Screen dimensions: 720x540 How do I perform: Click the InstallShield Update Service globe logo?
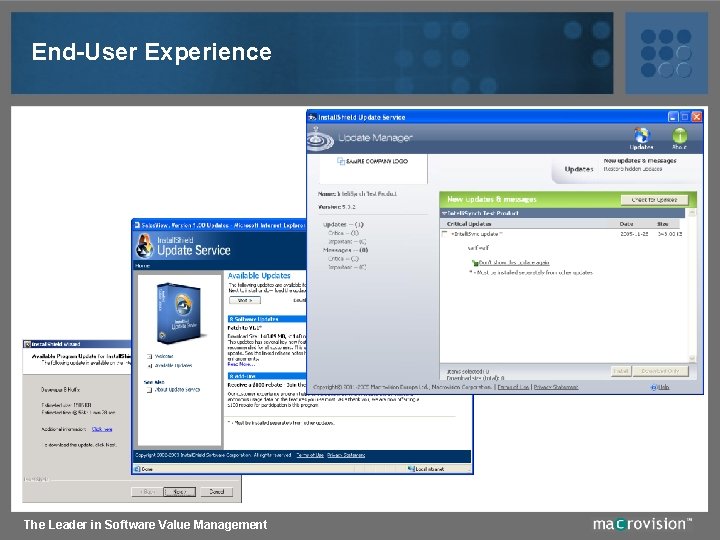[145, 246]
